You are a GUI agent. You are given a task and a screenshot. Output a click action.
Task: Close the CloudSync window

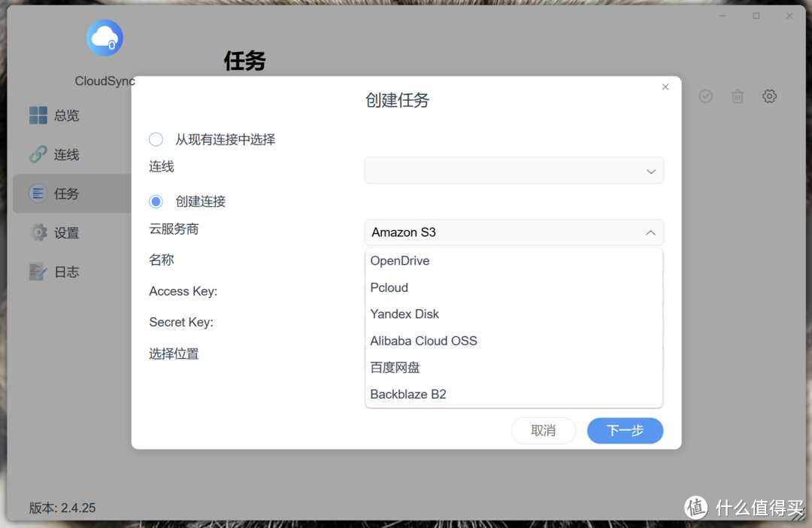789,16
